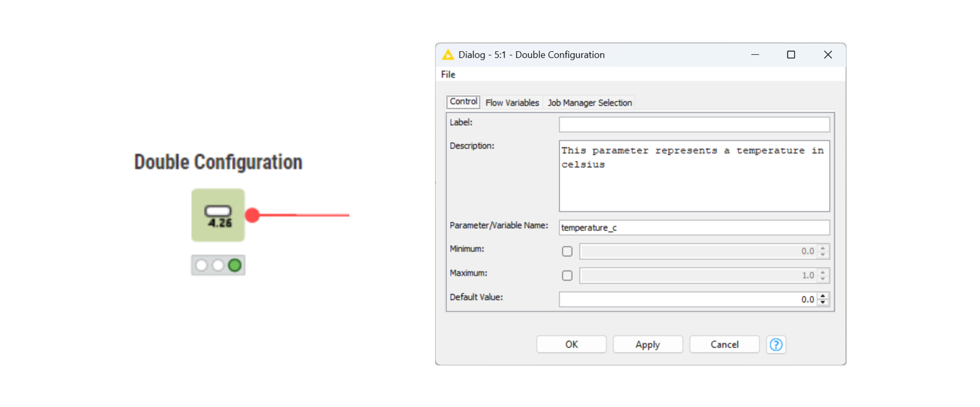Click the Label input field
The height and width of the screenshot is (407, 980).
pyautogui.click(x=694, y=124)
